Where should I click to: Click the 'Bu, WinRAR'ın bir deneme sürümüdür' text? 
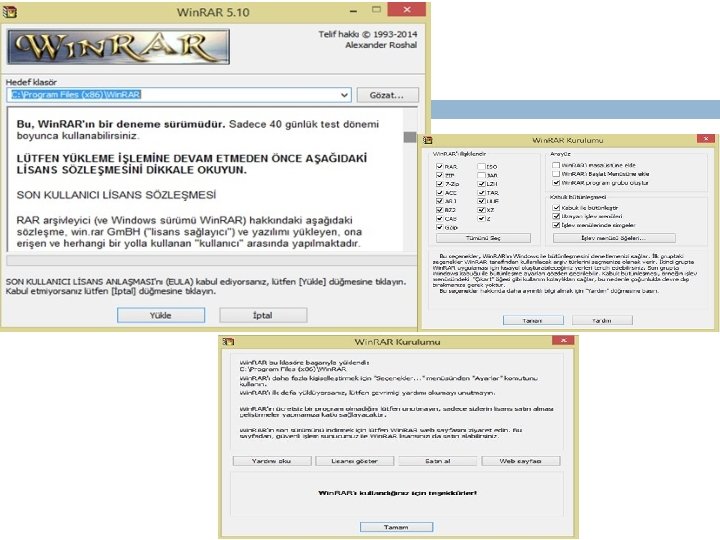(121, 124)
